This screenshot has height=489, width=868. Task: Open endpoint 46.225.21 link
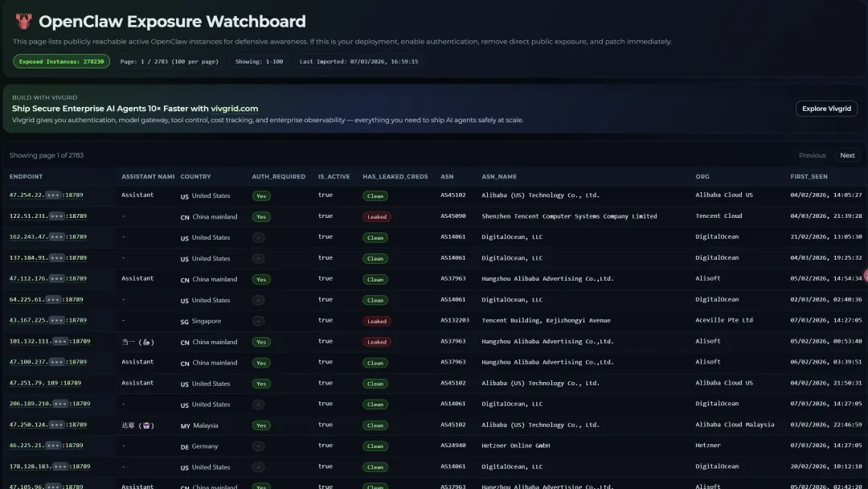(x=46, y=446)
